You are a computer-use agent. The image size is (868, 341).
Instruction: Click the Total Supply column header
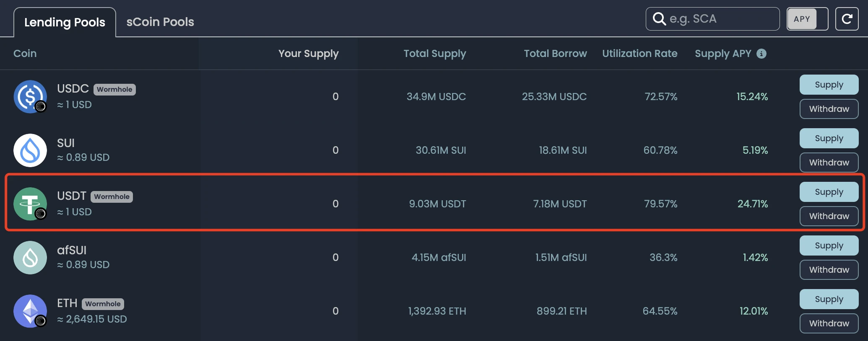pyautogui.click(x=434, y=54)
